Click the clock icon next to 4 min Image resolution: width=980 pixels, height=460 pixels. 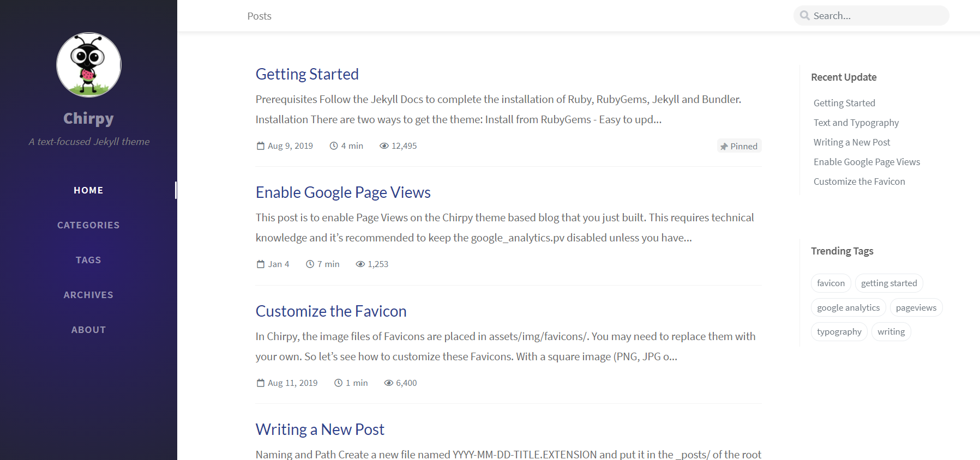[x=334, y=146]
